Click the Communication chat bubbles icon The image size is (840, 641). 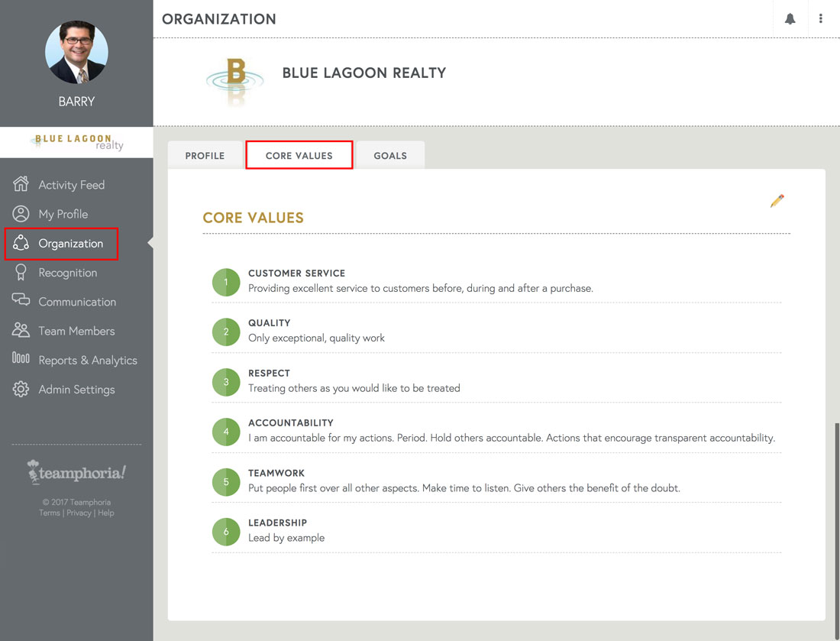[x=21, y=299]
